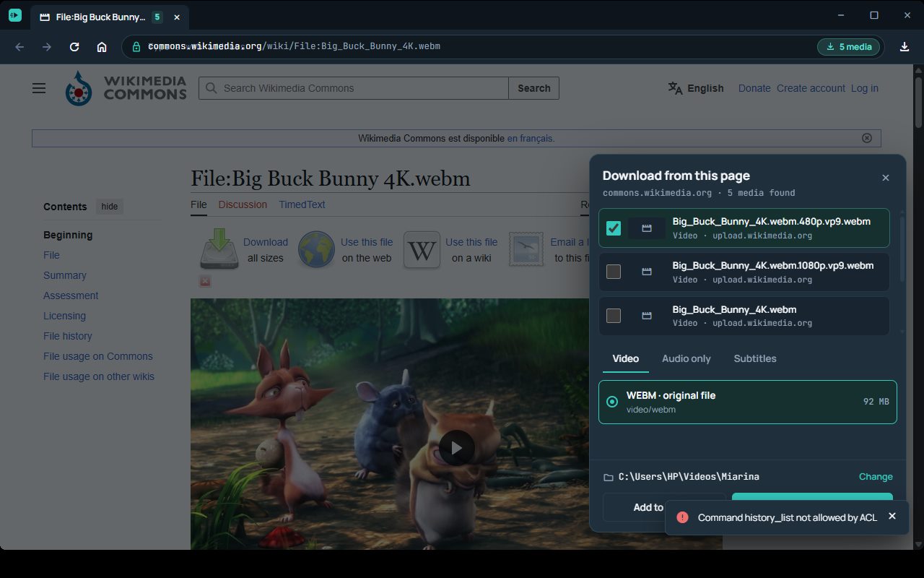Image resolution: width=924 pixels, height=578 pixels.
Task: Close the Download from this page panel
Action: [x=886, y=178]
